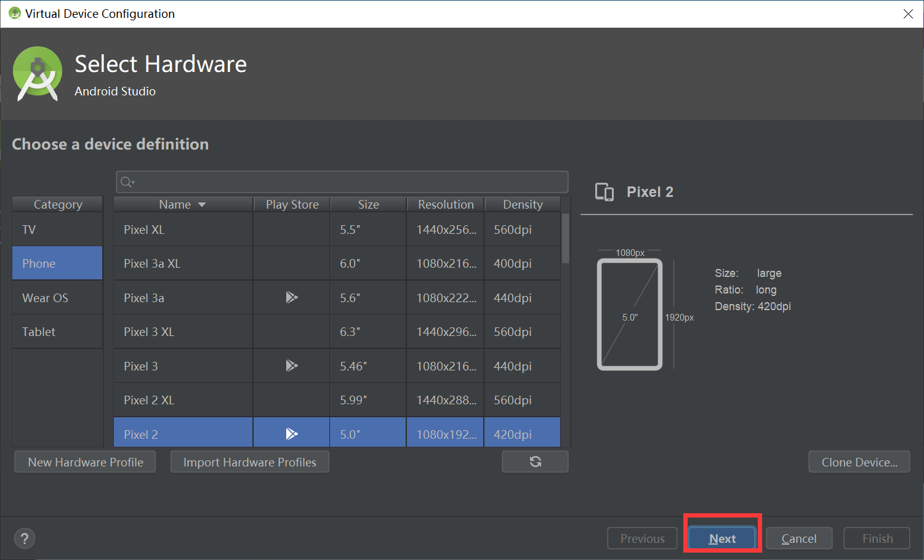Image resolution: width=924 pixels, height=560 pixels.
Task: Select the Pixel 2 device name
Action: click(x=141, y=434)
